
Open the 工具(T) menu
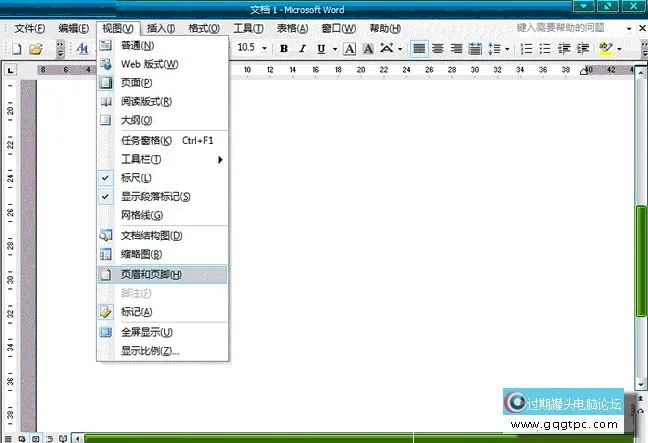[x=248, y=28]
